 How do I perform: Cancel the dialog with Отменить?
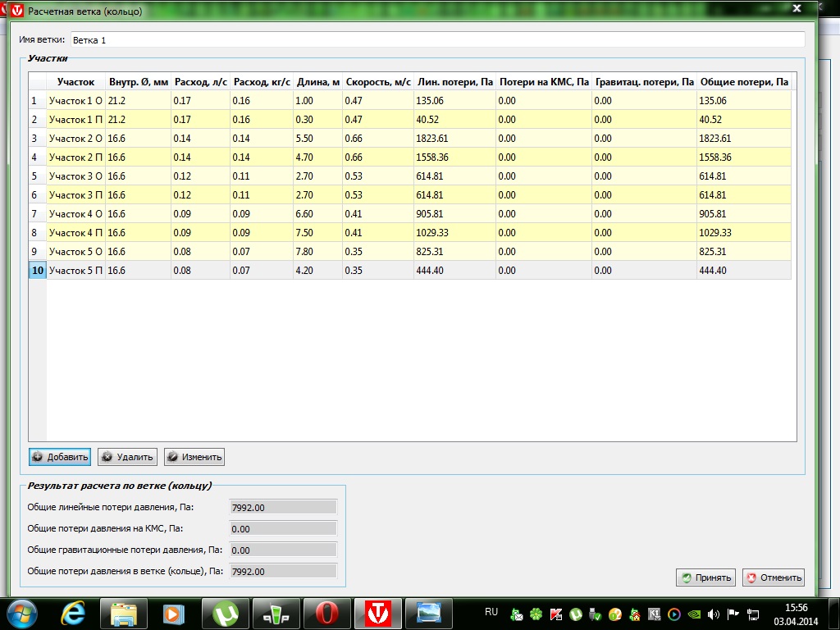coord(773,577)
